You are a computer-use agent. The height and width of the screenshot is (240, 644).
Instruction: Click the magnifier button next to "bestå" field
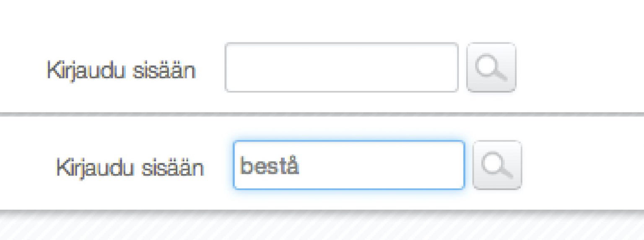click(x=497, y=165)
